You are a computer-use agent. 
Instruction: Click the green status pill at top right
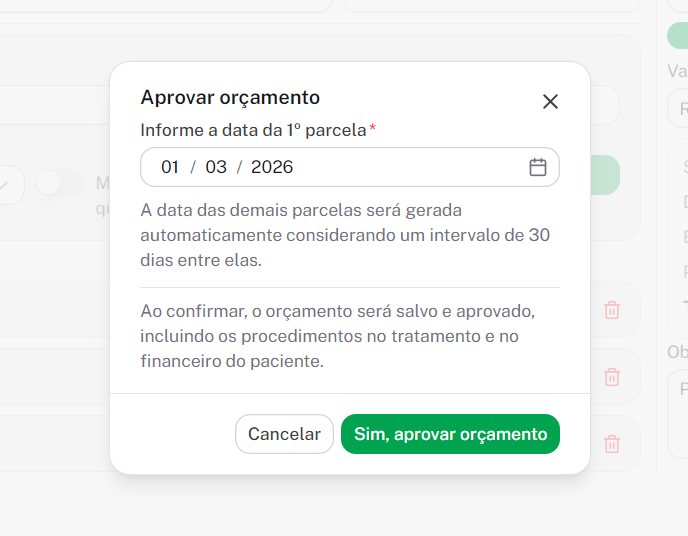point(677,36)
